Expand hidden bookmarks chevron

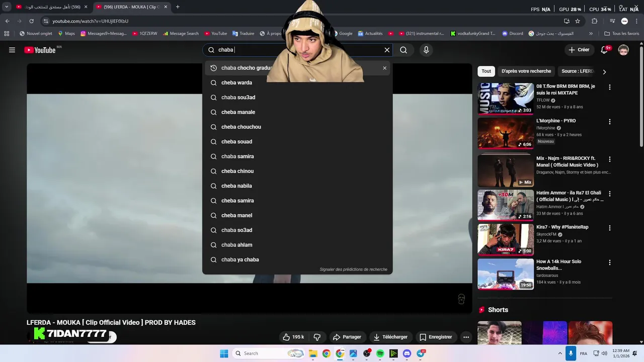point(591,34)
